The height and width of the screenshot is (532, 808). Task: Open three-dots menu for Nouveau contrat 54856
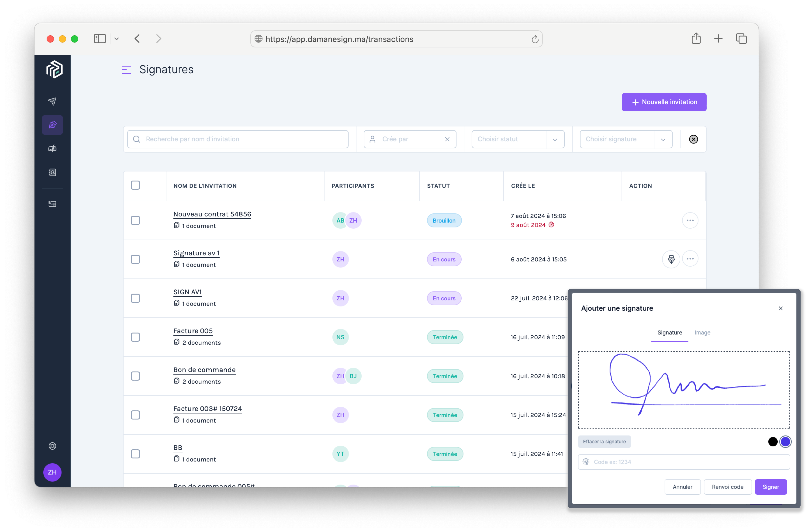pyautogui.click(x=690, y=220)
